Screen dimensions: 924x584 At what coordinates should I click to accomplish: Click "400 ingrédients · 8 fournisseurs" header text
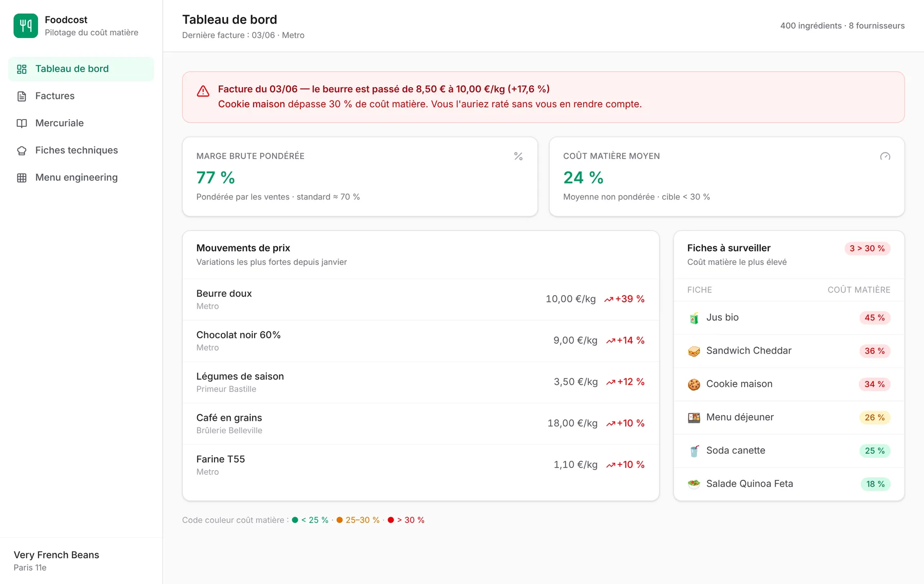tap(842, 26)
